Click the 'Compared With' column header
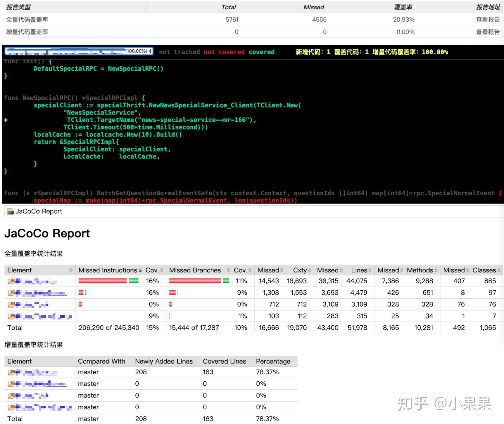The image size is (504, 424). click(101, 361)
